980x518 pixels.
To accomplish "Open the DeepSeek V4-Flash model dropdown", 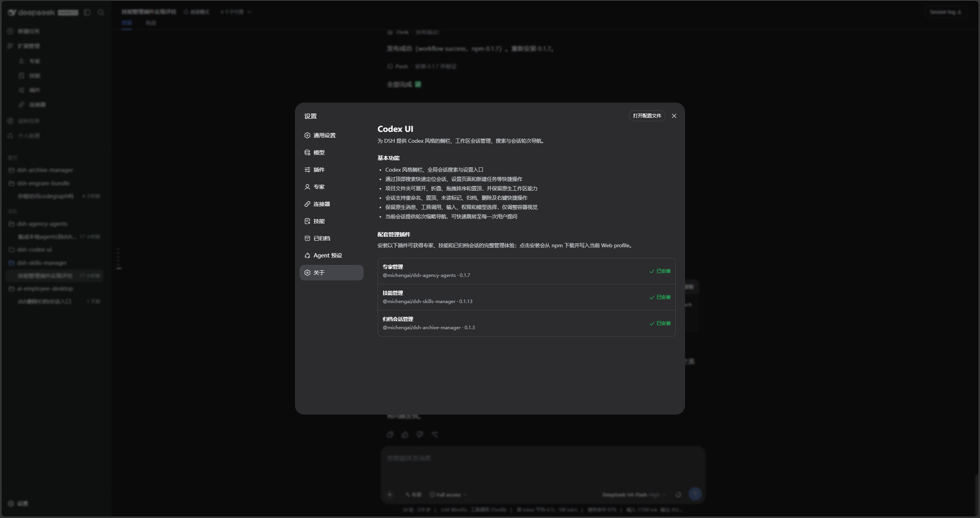I will click(x=634, y=495).
